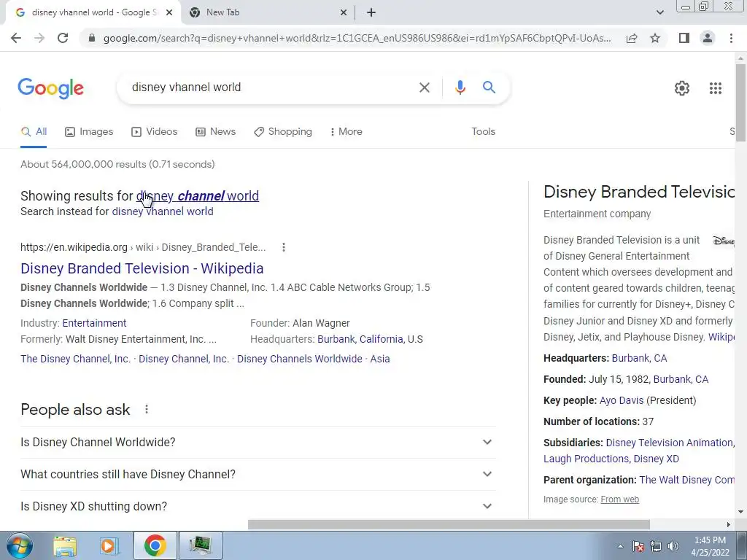This screenshot has width=747, height=560.
Task: Share this page icon in address bar
Action: (632, 38)
